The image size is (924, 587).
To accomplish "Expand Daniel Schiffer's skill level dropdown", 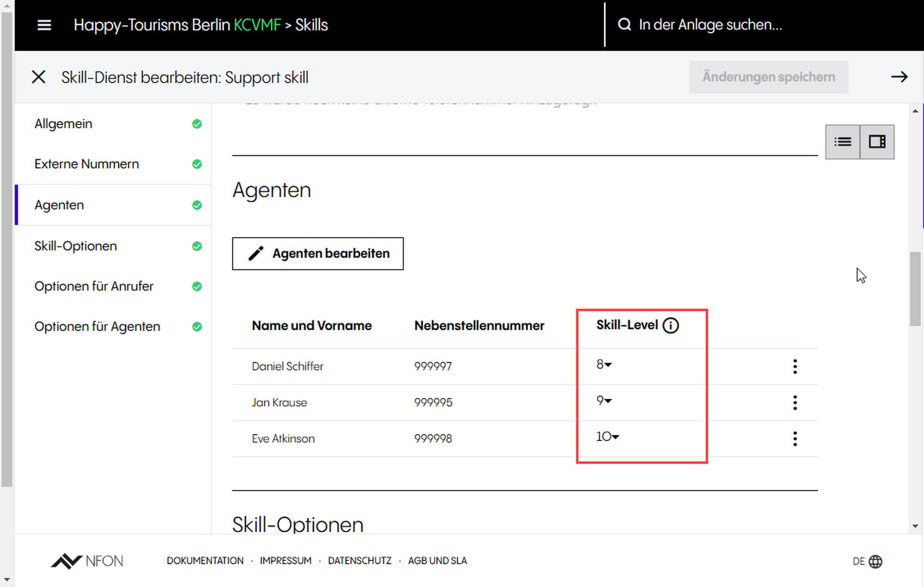I will pos(604,365).
